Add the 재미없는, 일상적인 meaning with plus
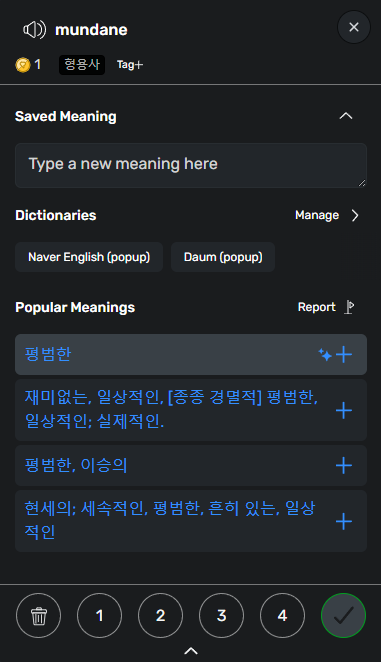Image resolution: width=381 pixels, height=662 pixels. pos(344,410)
